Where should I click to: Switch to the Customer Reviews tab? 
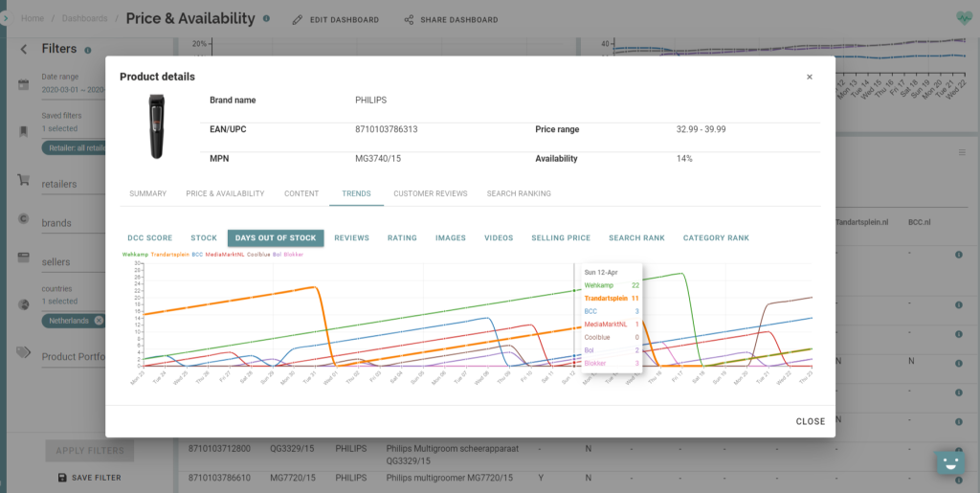(430, 193)
